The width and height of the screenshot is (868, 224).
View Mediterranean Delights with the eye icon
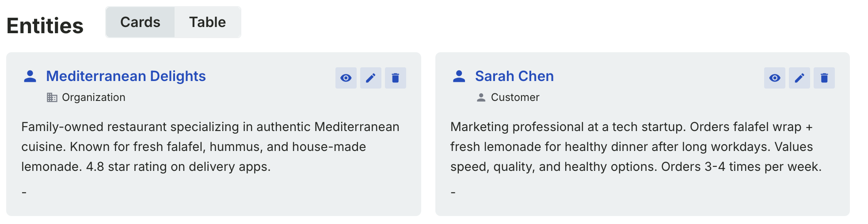point(346,78)
